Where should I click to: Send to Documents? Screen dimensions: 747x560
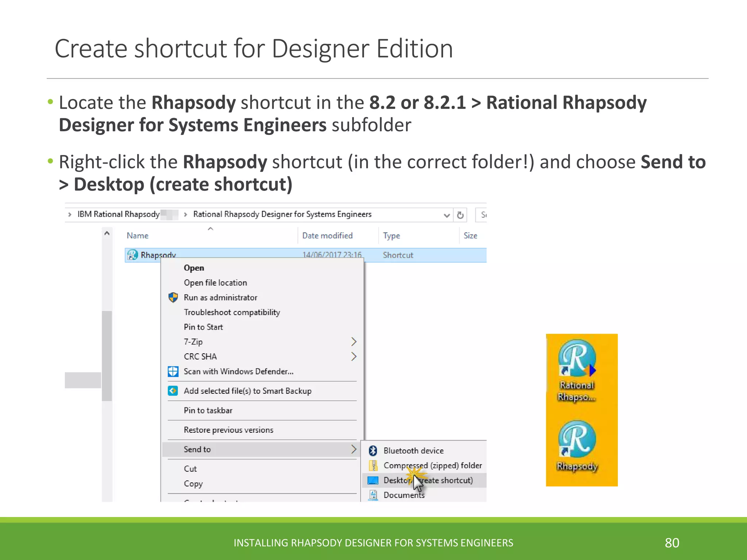[404, 495]
